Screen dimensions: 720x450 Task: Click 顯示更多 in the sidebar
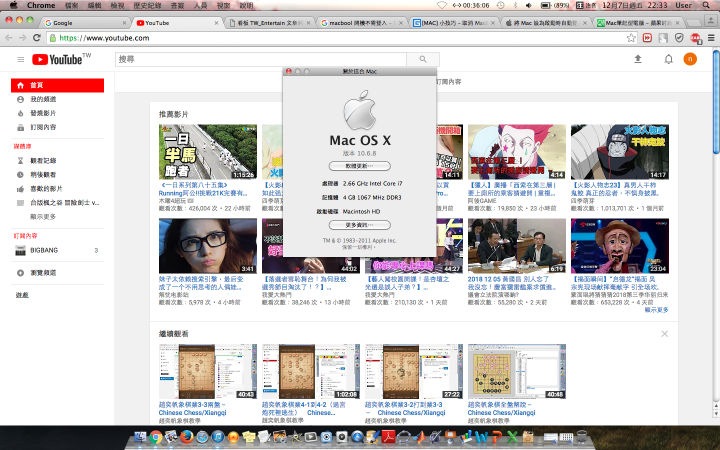tap(43, 216)
